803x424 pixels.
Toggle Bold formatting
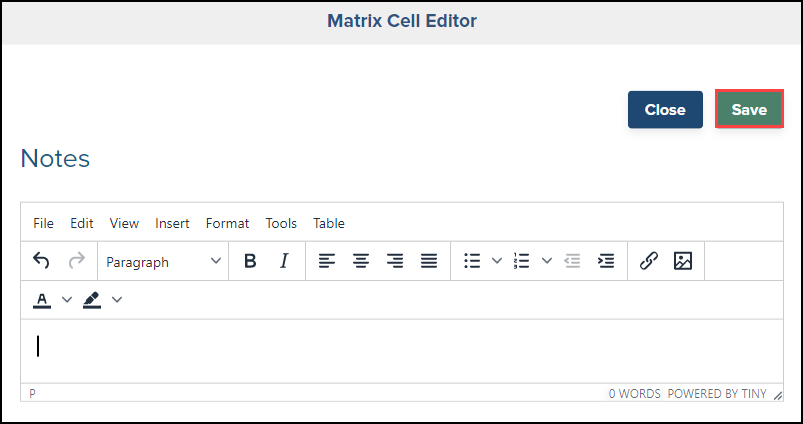pos(250,261)
